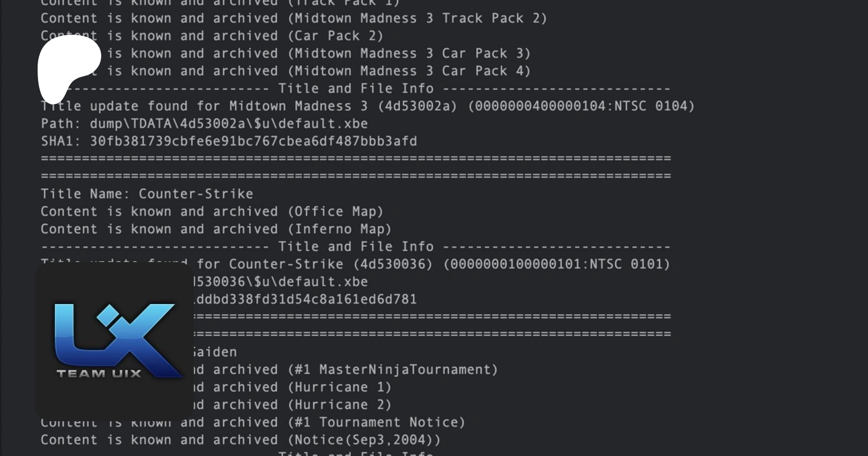
Task: Click the Midtown Madness 3 title update line
Action: 367,106
